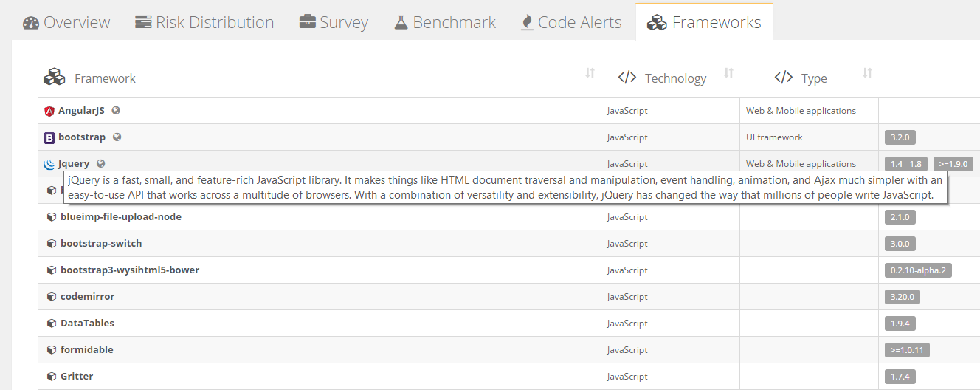Select the formidable row name
This screenshot has height=390, width=980.
click(x=87, y=350)
